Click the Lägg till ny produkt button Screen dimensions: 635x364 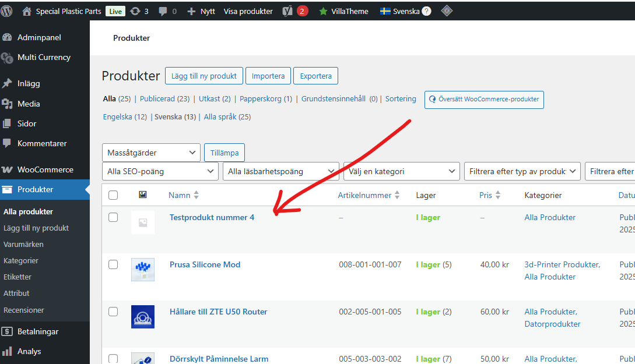[204, 76]
